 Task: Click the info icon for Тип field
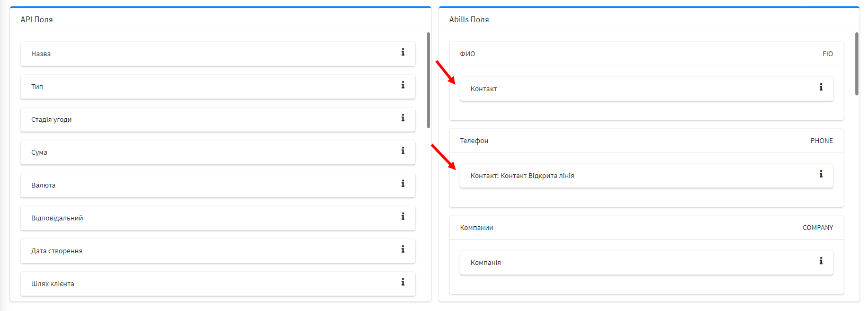(402, 85)
